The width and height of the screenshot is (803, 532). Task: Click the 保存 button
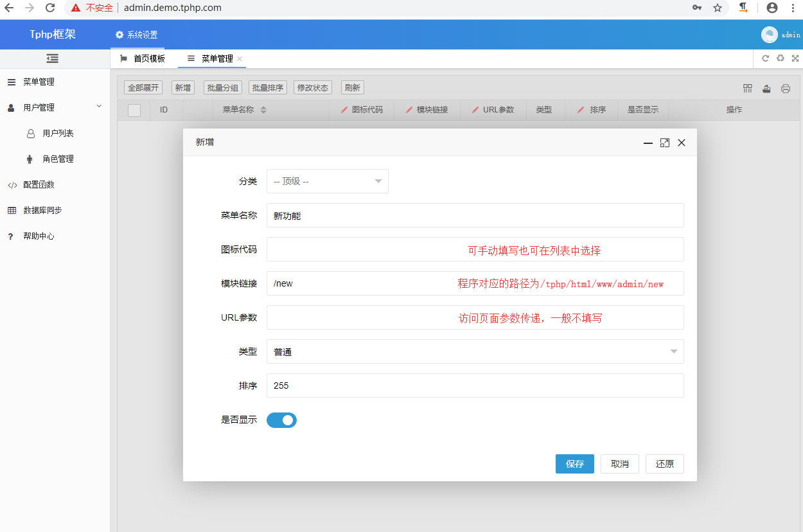pos(575,464)
